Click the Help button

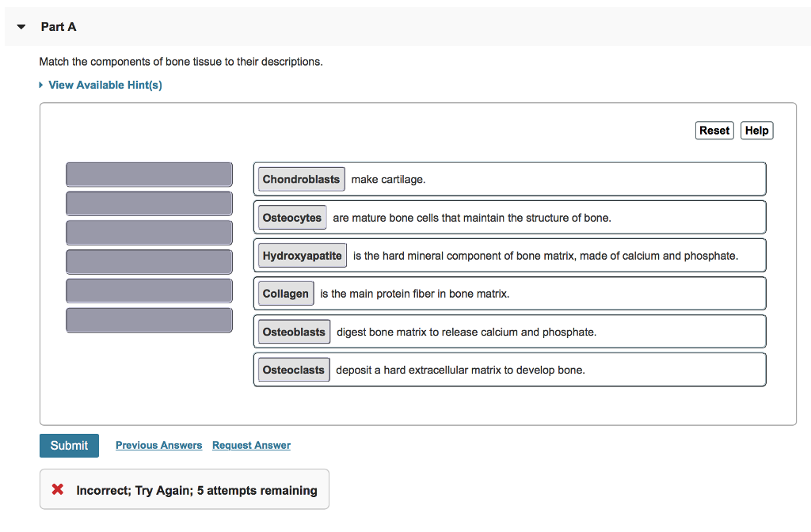tap(756, 130)
